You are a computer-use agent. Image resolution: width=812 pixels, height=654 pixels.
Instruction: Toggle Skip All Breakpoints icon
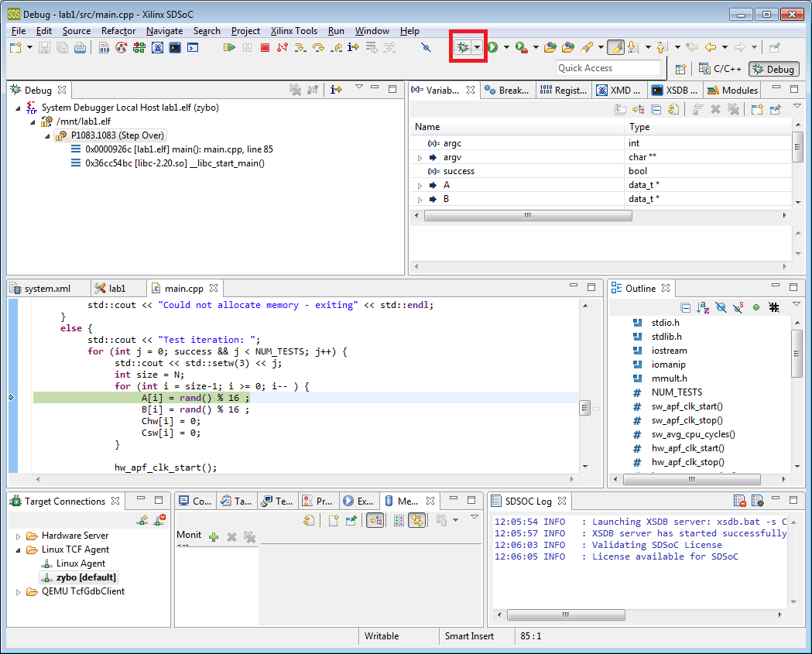(x=426, y=48)
